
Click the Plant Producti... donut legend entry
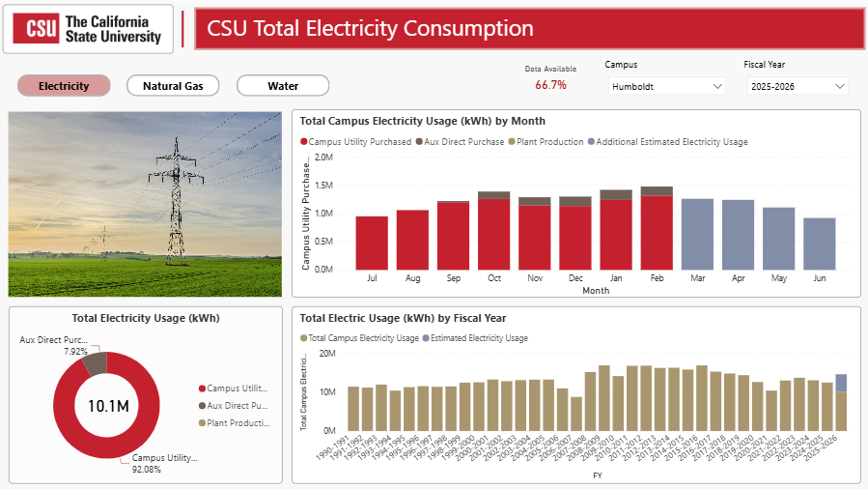[235, 422]
